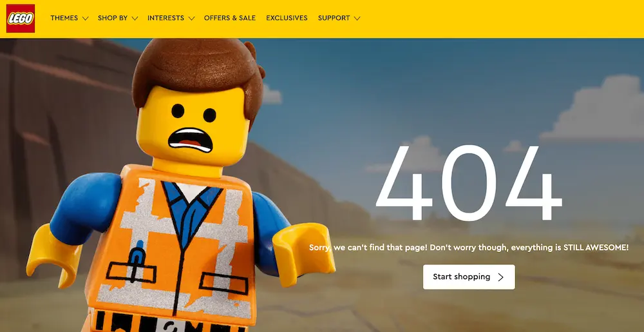This screenshot has height=332, width=644.
Task: Expand the chevron next to Interests
Action: pyautogui.click(x=191, y=19)
